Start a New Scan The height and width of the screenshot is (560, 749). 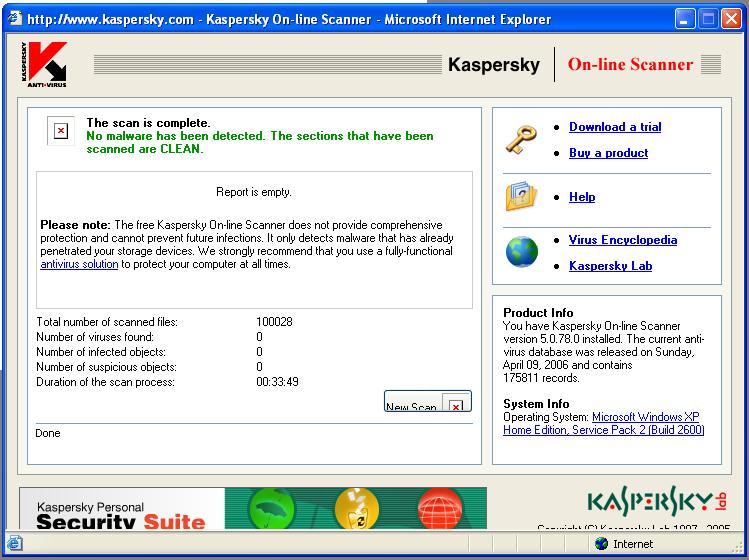tap(428, 401)
